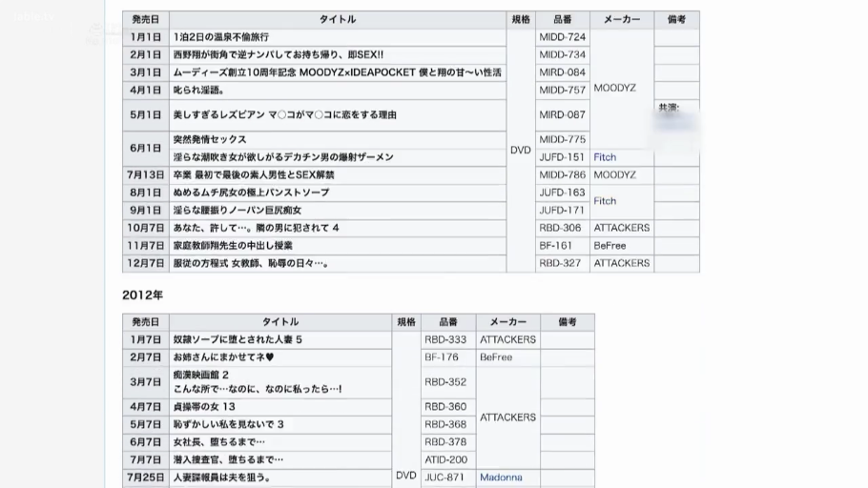Image resolution: width=868 pixels, height=488 pixels.
Task: Select the MIRD-084 product code cell
Action: [562, 72]
